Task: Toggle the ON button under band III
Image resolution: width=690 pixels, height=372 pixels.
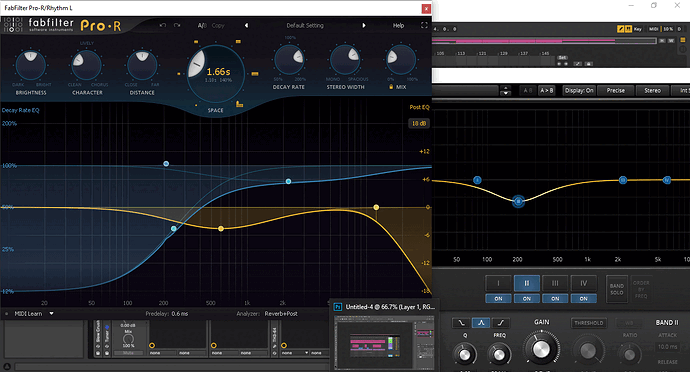Action: pyautogui.click(x=555, y=298)
